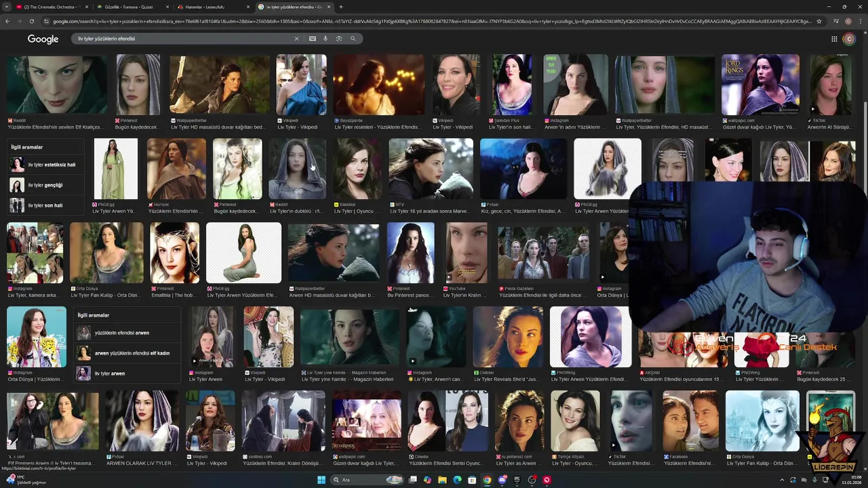
Task: Open the Reddit close-up Arwen face thumbnail
Action: point(57,85)
